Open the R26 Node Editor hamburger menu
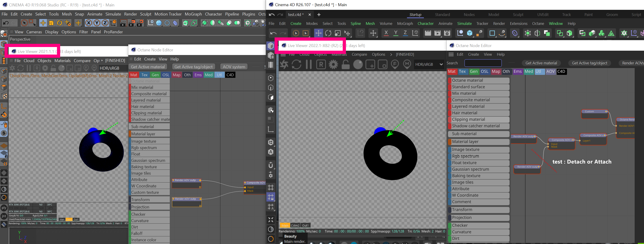Image resolution: width=644 pixels, height=244 pixels. click(451, 54)
